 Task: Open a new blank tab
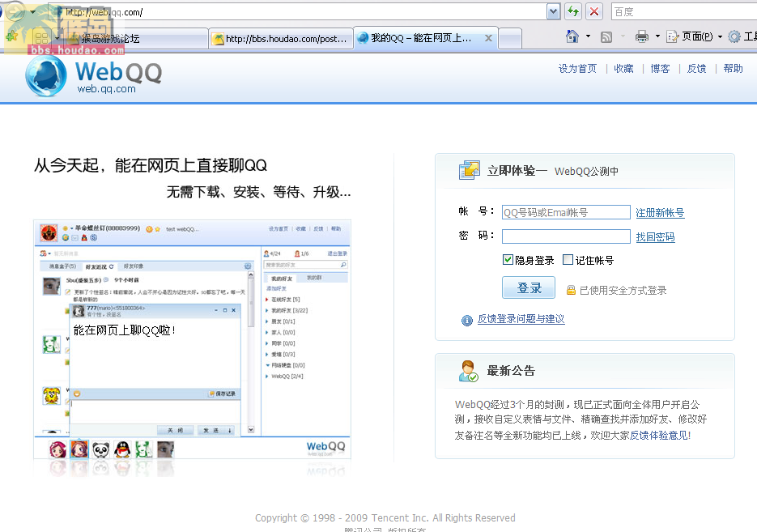[510, 39]
